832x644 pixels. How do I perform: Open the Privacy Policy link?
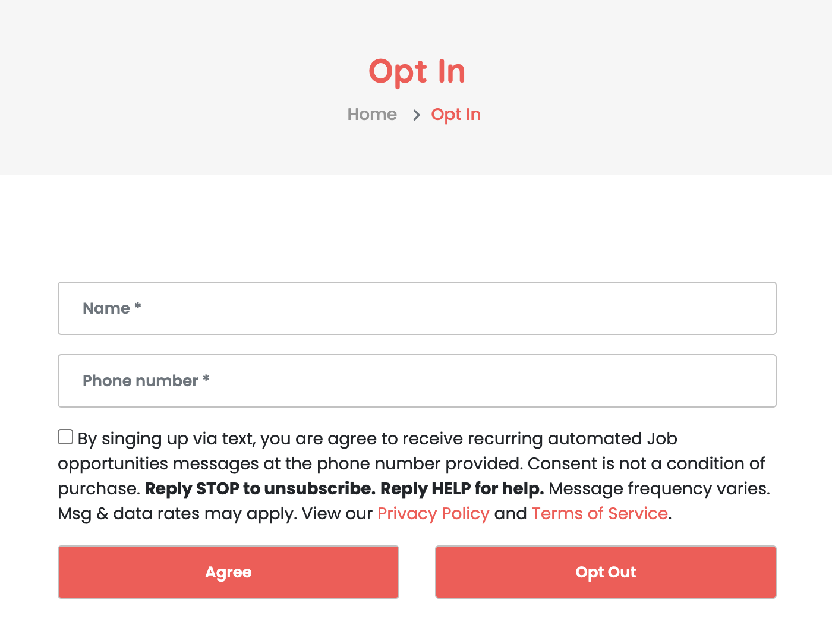pos(433,513)
